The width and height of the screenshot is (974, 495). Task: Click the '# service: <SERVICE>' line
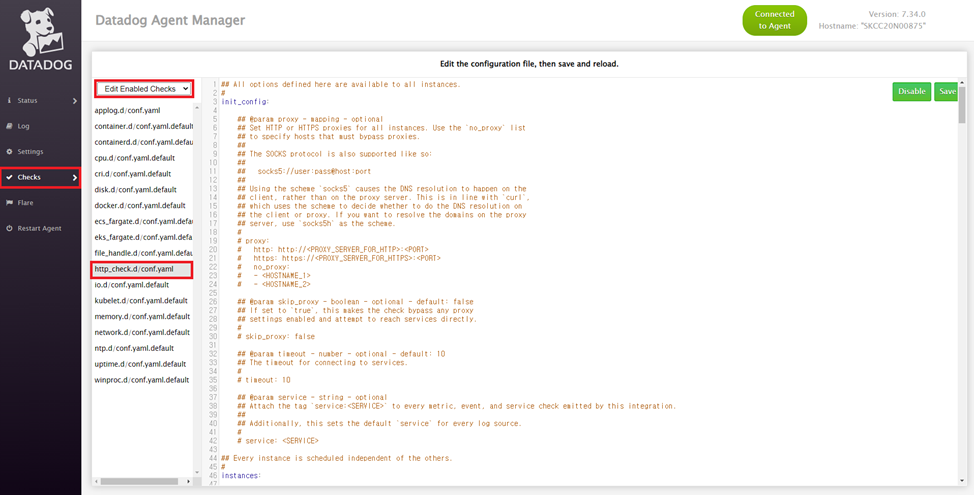coord(278,440)
